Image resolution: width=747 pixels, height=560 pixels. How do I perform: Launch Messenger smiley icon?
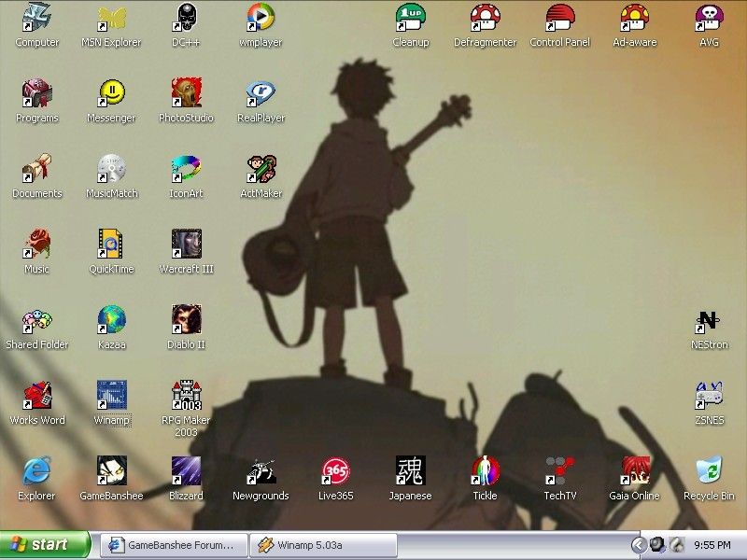[111, 92]
